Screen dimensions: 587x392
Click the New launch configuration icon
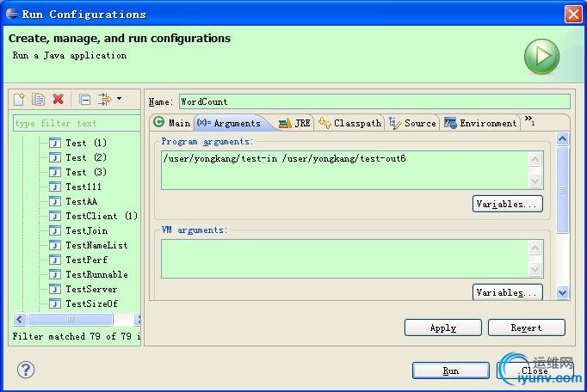point(19,99)
